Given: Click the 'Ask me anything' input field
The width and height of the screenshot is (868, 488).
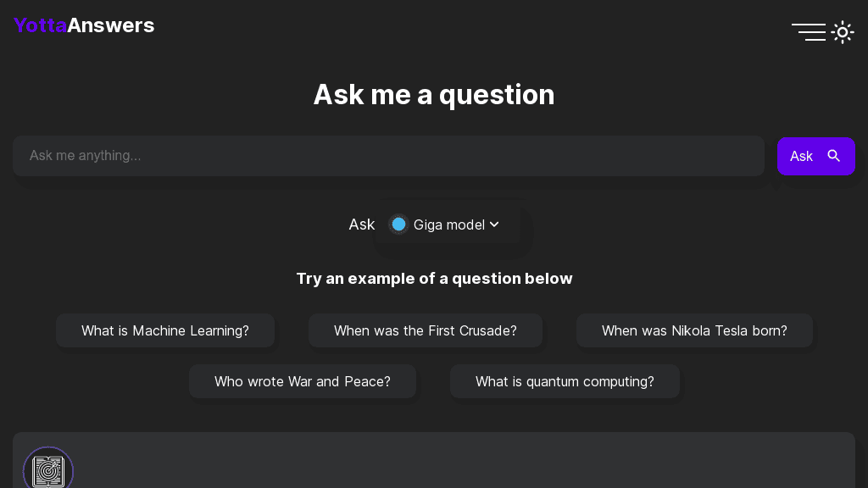Looking at the screenshot, I should [x=388, y=156].
